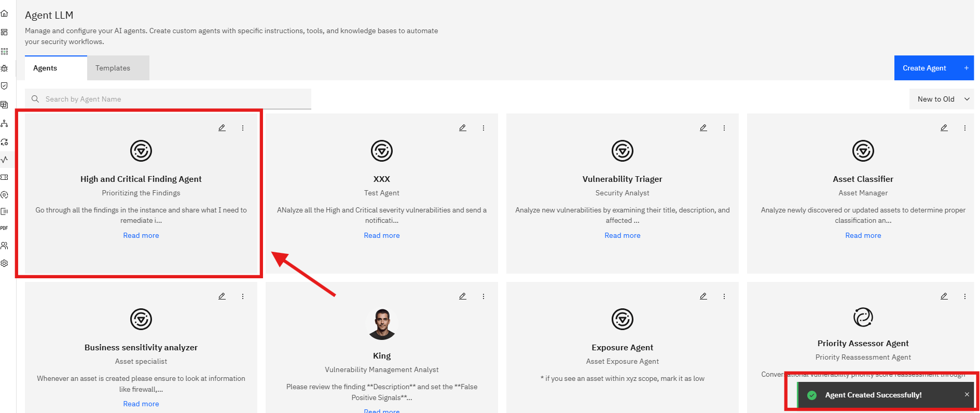Open the Home icon in the sidebar

coord(4,13)
